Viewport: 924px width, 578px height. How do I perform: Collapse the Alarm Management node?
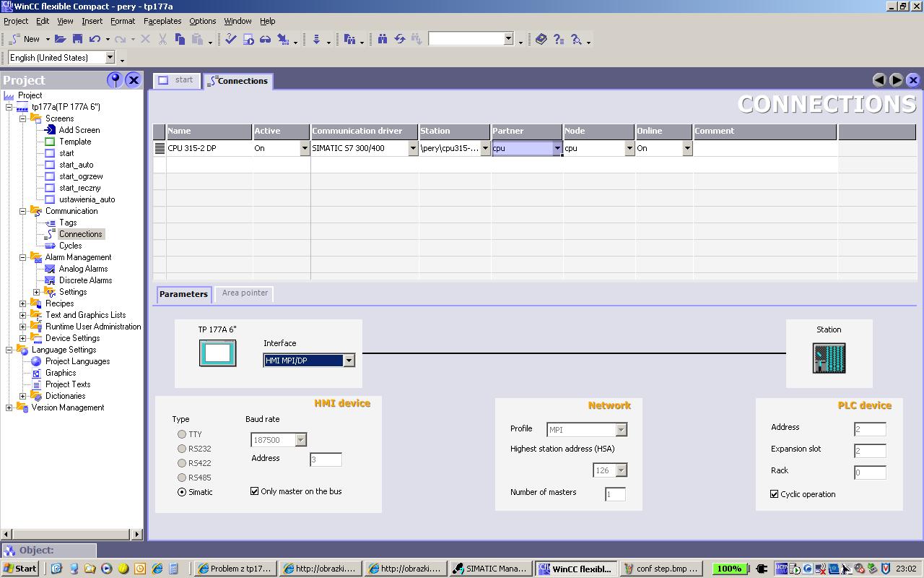click(22, 257)
